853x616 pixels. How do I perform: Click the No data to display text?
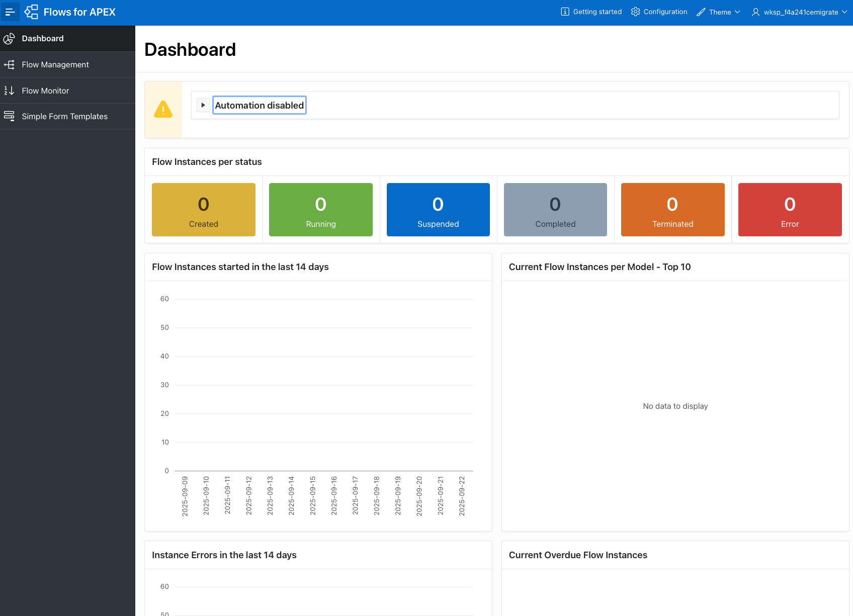pyautogui.click(x=675, y=406)
